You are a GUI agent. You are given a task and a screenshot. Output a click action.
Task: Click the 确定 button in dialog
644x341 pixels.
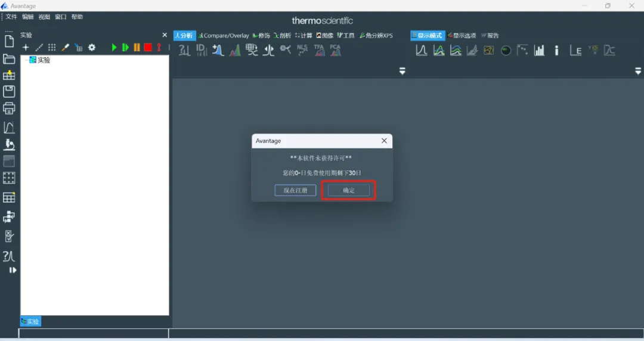coord(349,190)
